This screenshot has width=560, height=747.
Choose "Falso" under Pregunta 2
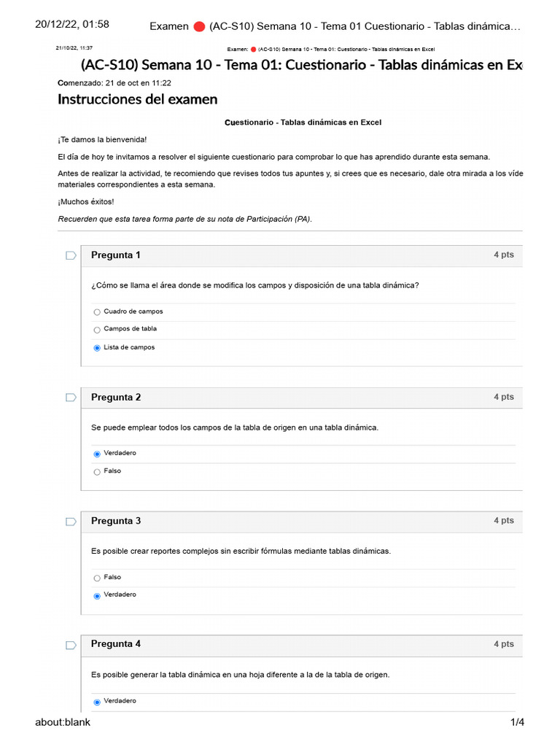tap(97, 472)
